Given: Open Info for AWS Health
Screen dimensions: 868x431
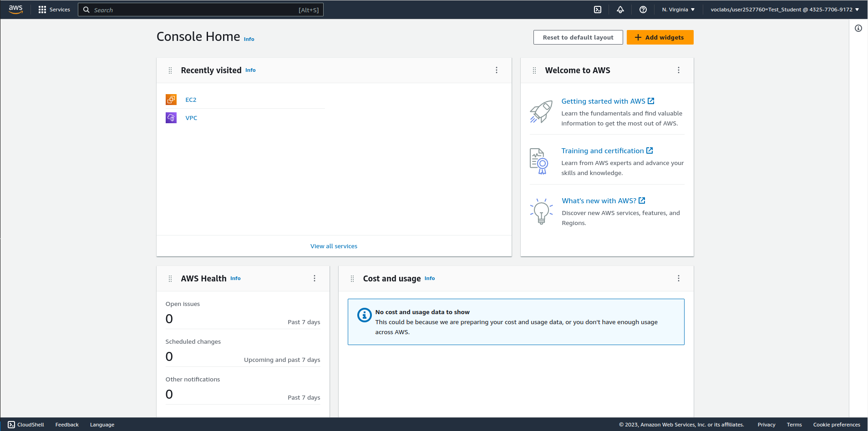Looking at the screenshot, I should point(235,278).
